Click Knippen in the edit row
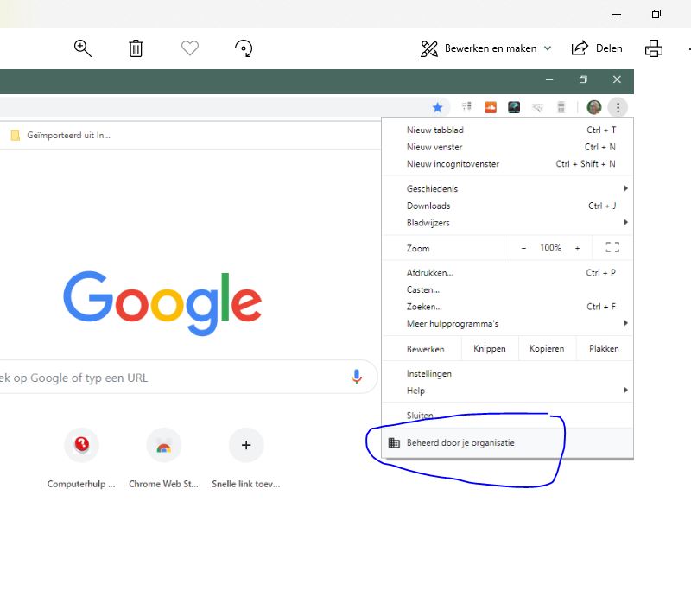This screenshot has height=616, width=691. pos(490,349)
